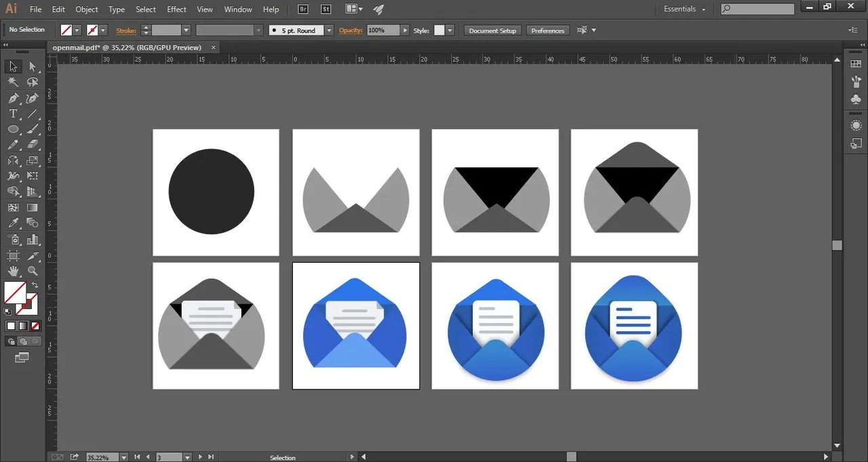Select the Pen tool
This screenshot has width=868, height=462.
13,98
